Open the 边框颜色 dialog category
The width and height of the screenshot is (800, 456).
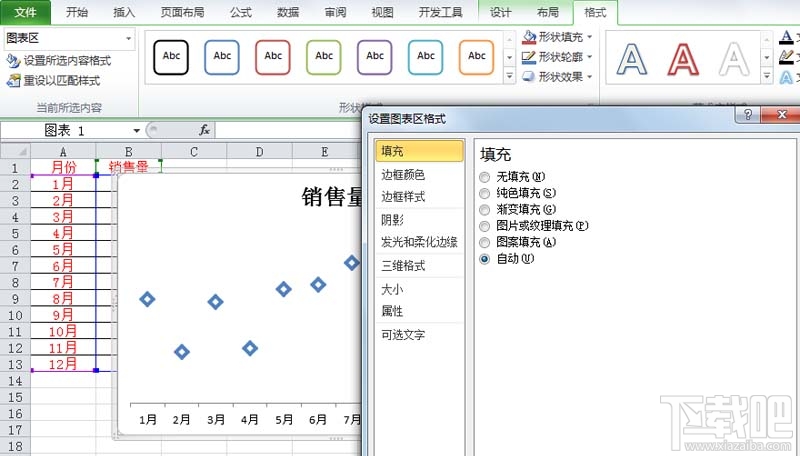pyautogui.click(x=419, y=175)
